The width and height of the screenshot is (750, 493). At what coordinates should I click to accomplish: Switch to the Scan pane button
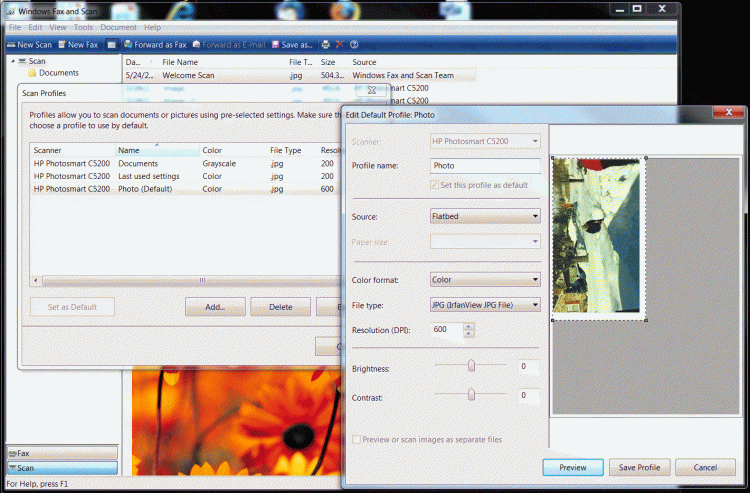62,468
